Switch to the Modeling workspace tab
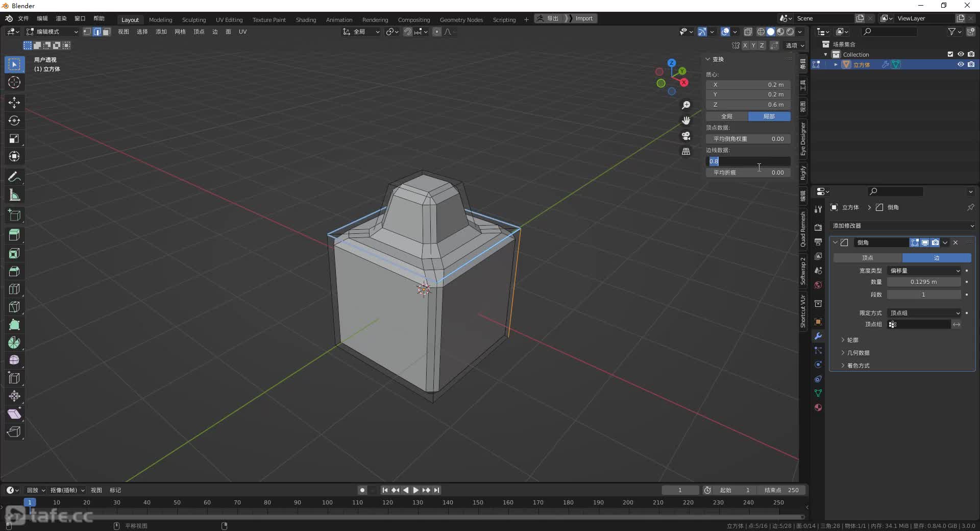The image size is (980, 531). pyautogui.click(x=160, y=19)
